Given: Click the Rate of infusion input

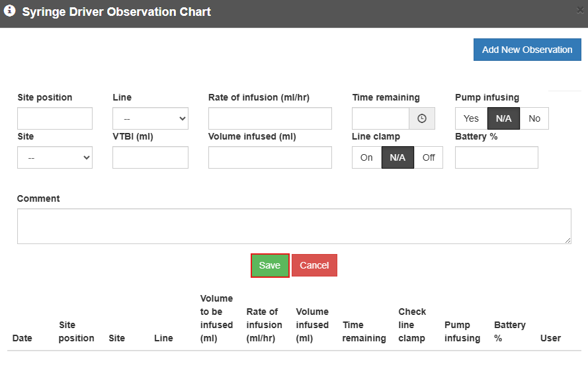Looking at the screenshot, I should pos(270,118).
